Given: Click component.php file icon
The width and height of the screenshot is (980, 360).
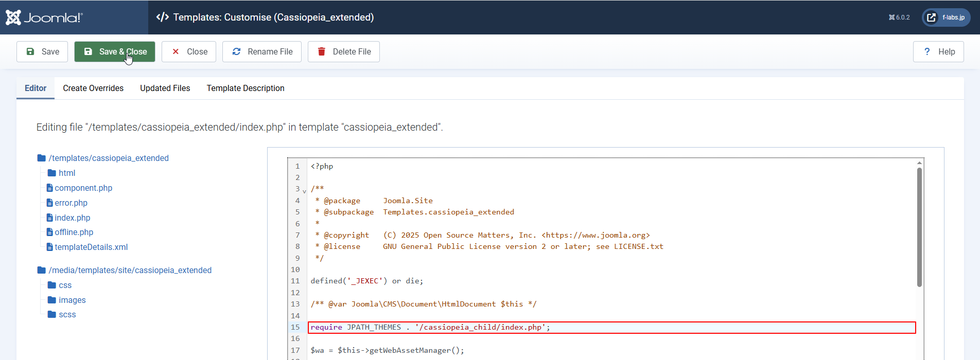Looking at the screenshot, I should [49, 188].
